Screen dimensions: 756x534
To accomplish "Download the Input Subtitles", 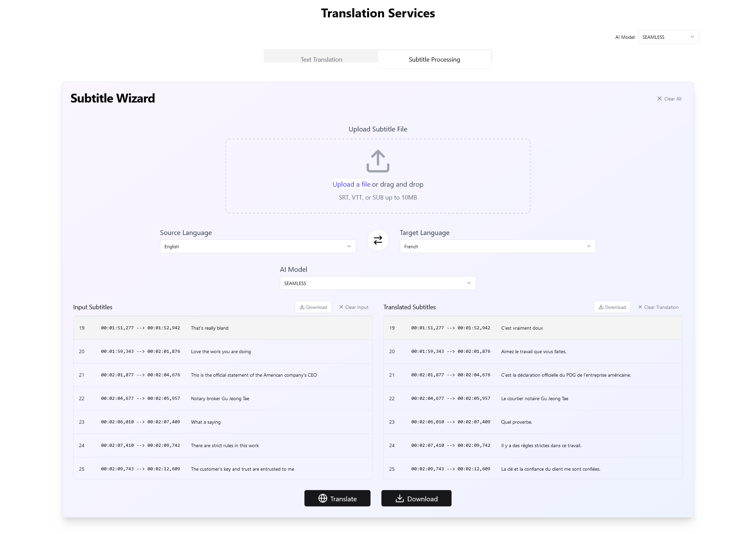I will [x=313, y=307].
